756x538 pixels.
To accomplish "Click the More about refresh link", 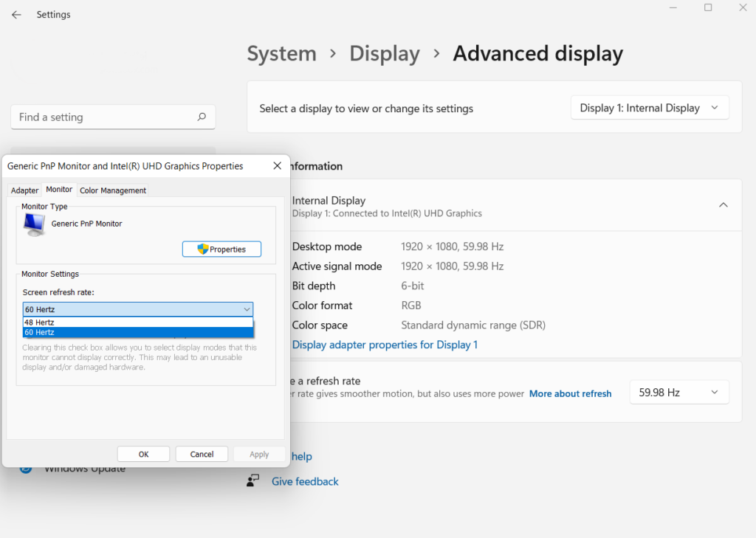I will coord(570,393).
